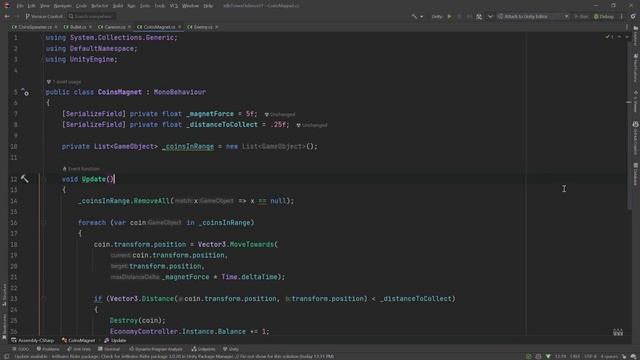Select Assembly-CSharp in the breadcrumb bar
This screenshot has width=640, height=360.
point(33,340)
